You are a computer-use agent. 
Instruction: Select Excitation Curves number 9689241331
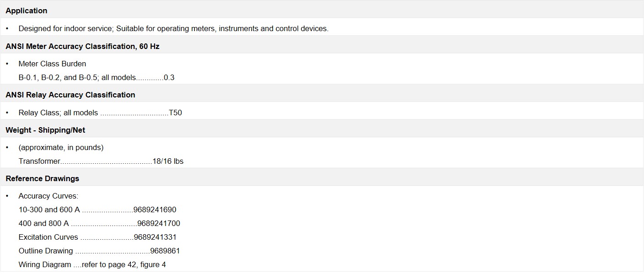[155, 237]
